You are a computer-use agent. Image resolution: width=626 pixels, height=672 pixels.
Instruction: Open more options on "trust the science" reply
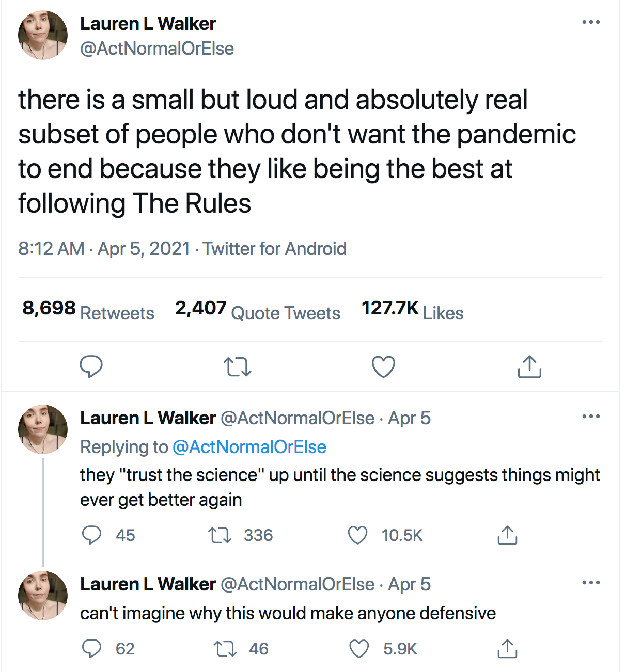coord(590,417)
